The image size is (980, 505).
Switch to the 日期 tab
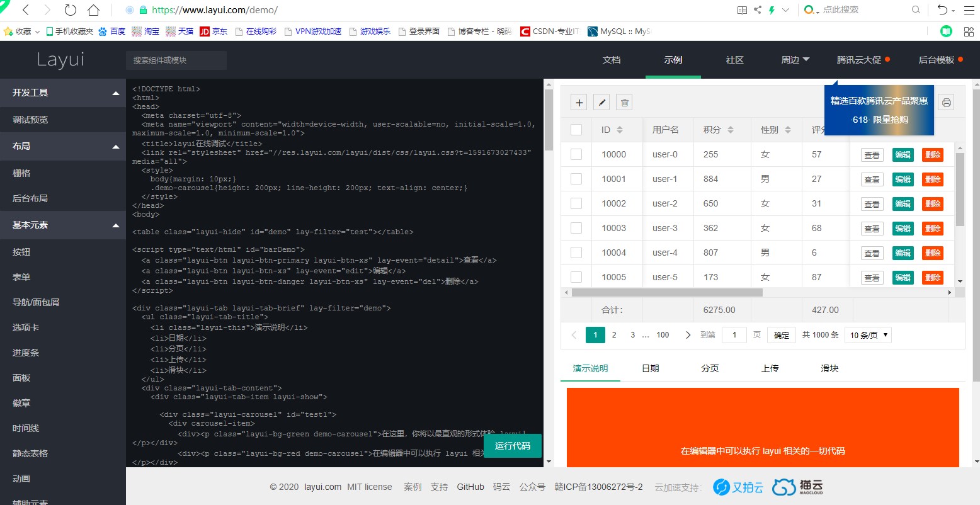click(x=651, y=368)
